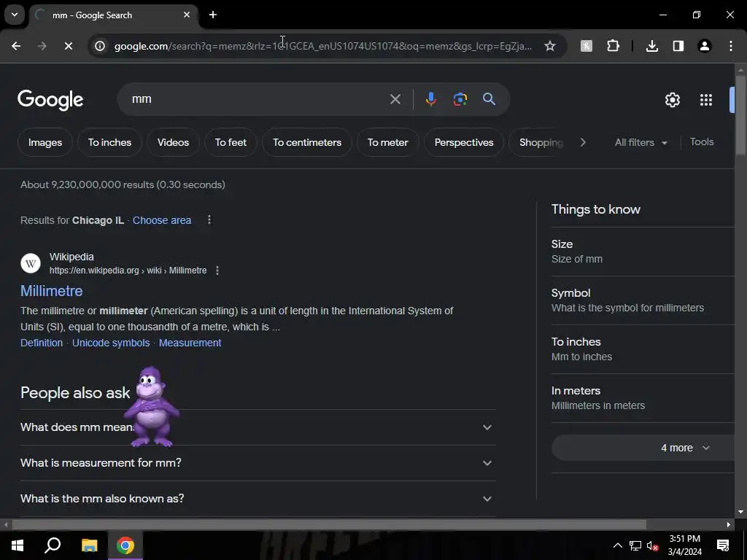Open Google quick settings gear

pos(672,99)
